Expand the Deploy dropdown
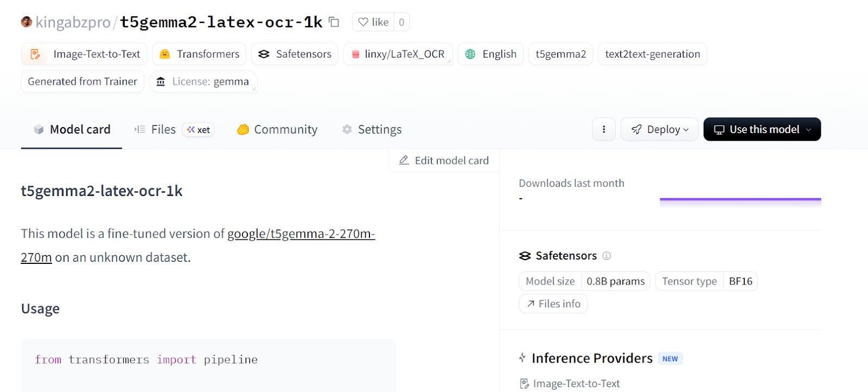868x392 pixels. (x=659, y=129)
